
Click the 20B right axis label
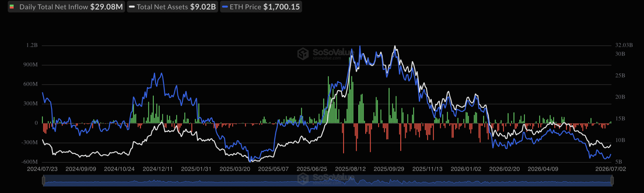coord(620,97)
